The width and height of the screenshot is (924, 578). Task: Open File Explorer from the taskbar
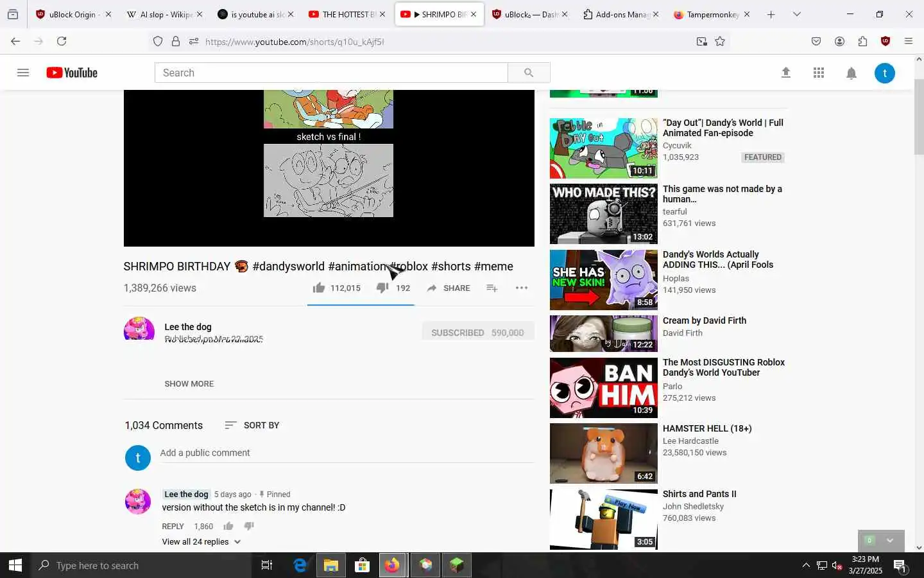pos(331,565)
